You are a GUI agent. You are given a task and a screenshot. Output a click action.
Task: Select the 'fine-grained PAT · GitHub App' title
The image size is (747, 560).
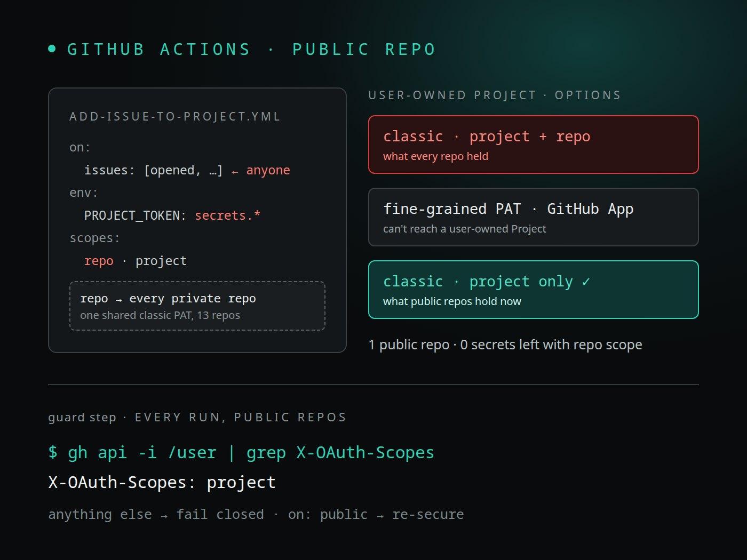click(x=508, y=209)
